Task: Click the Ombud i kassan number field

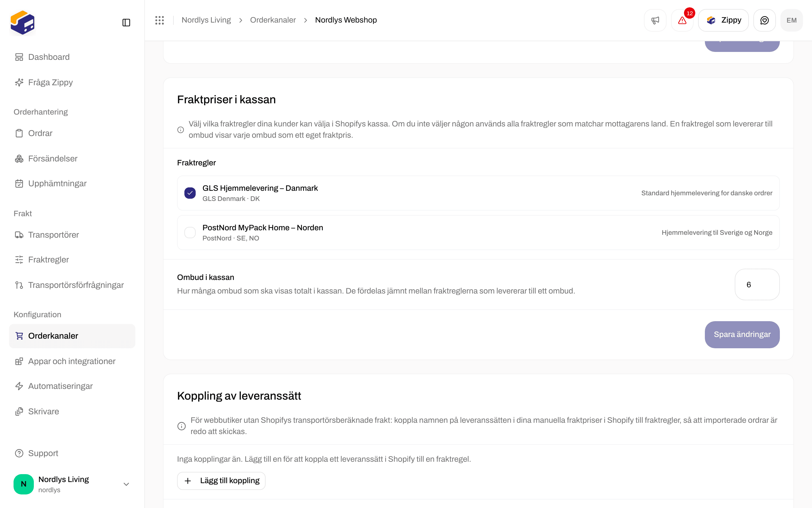Action: click(757, 284)
